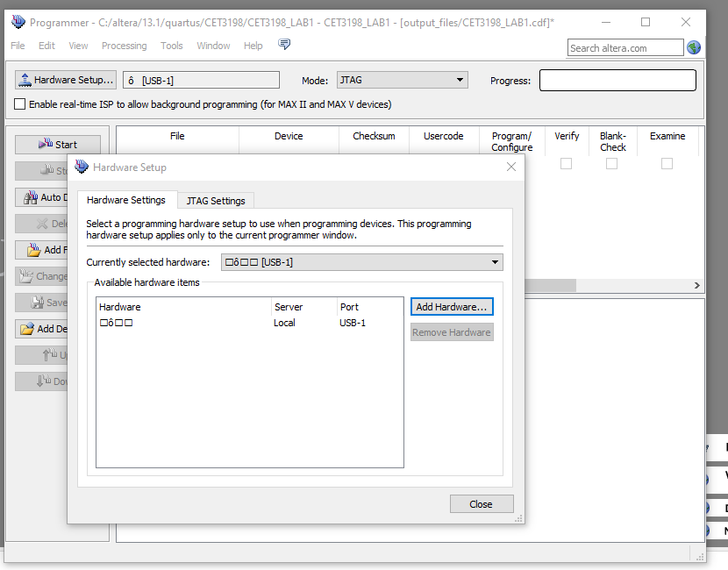This screenshot has height=570, width=728.
Task: Open the Tools menu
Action: click(x=171, y=46)
